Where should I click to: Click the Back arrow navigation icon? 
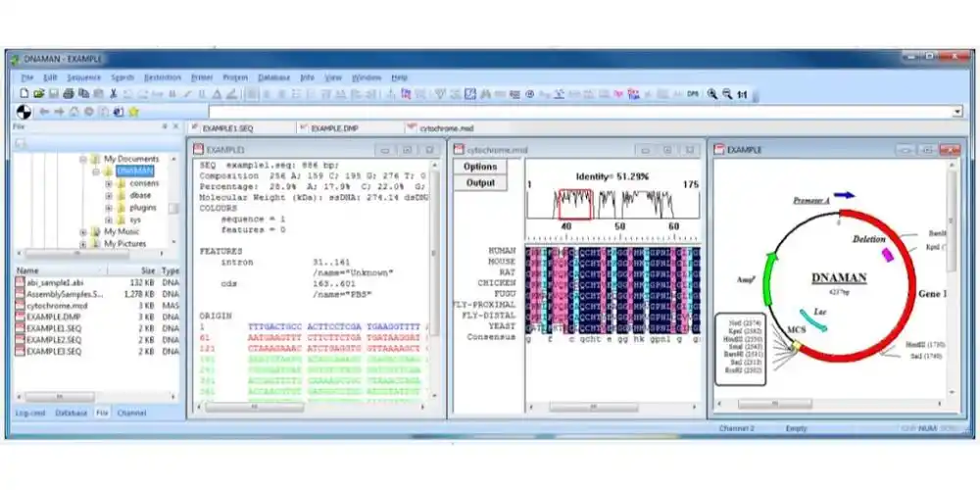pyautogui.click(x=44, y=112)
